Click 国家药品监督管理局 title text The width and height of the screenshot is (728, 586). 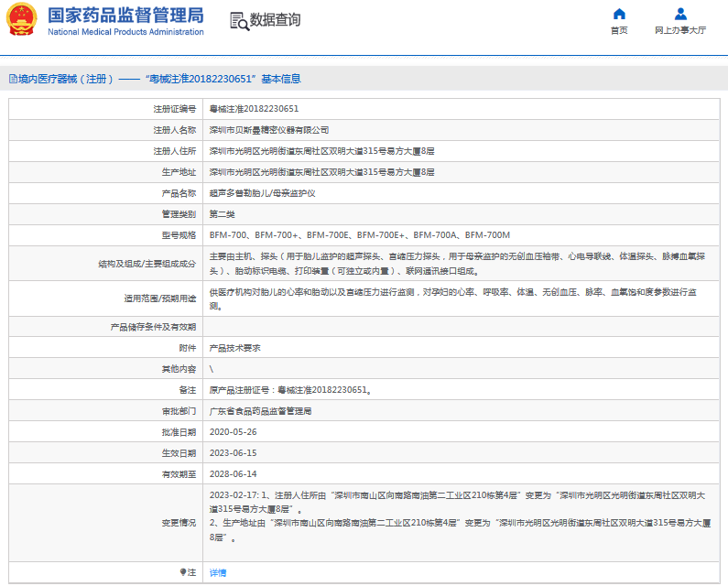tap(125, 16)
